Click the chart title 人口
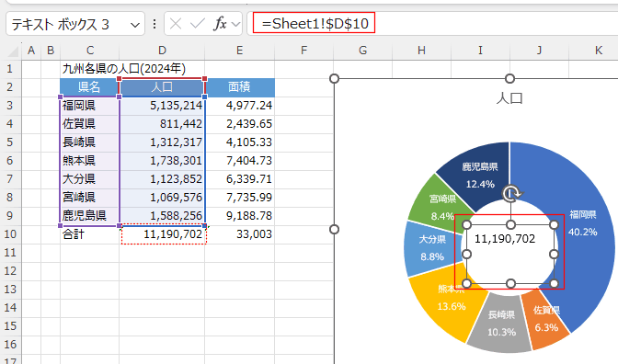The width and height of the screenshot is (618, 364). pyautogui.click(x=509, y=98)
